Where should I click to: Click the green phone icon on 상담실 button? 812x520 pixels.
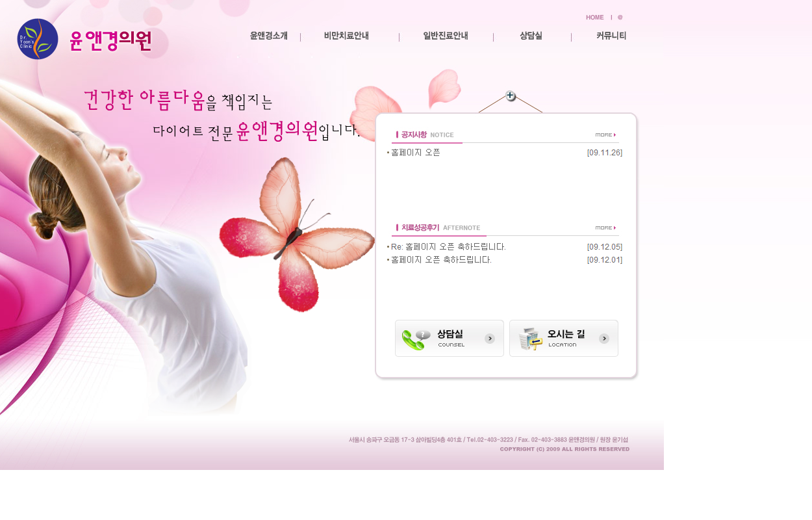[x=416, y=339]
